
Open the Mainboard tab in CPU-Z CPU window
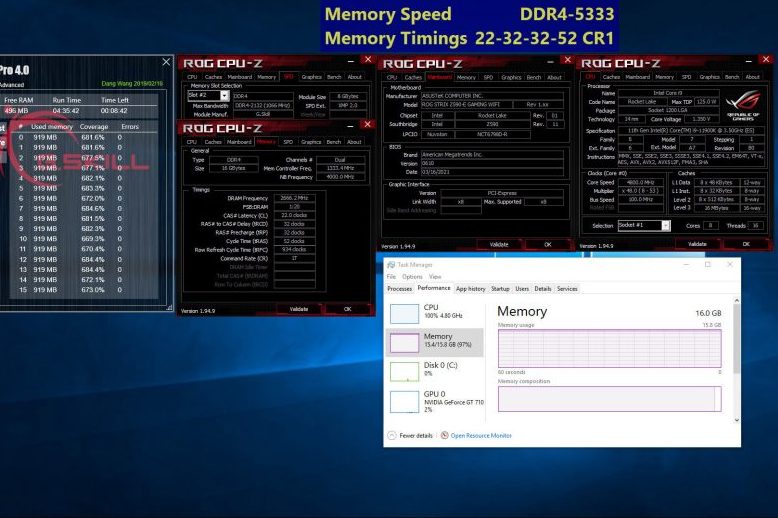point(638,77)
